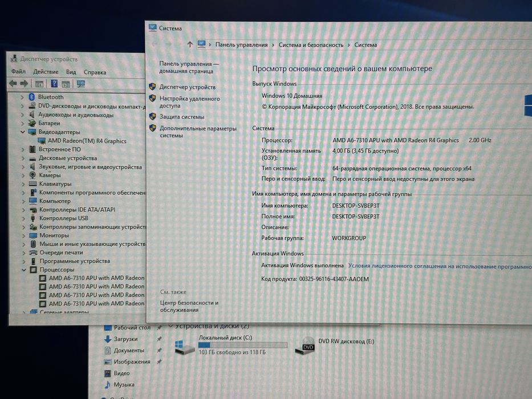
Task: Click Документы icon in Explorer sidebar
Action: click(x=108, y=350)
